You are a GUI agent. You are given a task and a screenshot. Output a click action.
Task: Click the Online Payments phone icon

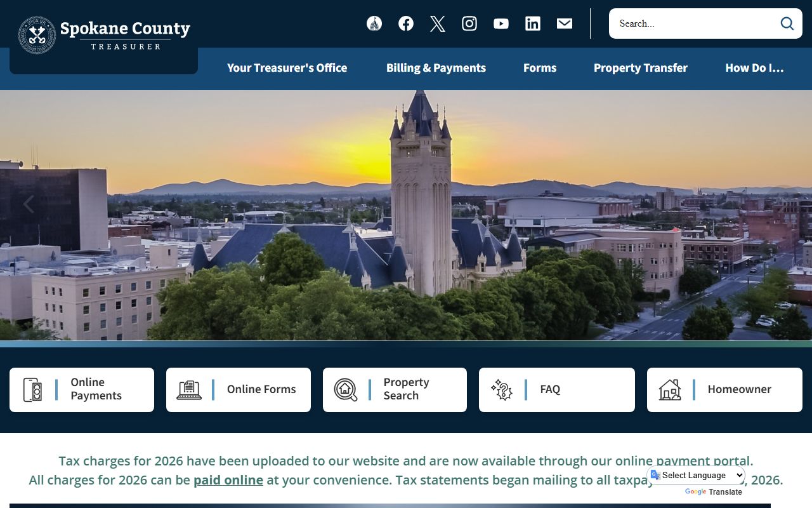coord(32,390)
